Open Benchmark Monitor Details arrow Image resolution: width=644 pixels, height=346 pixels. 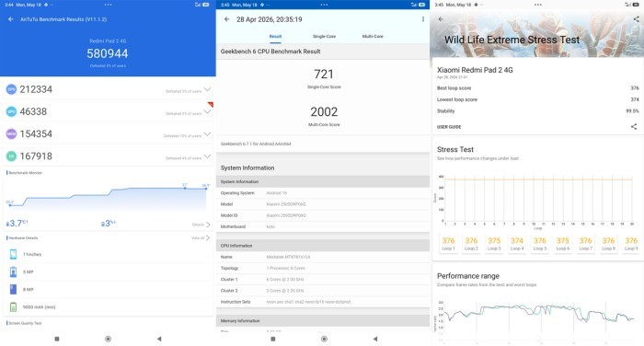point(208,225)
